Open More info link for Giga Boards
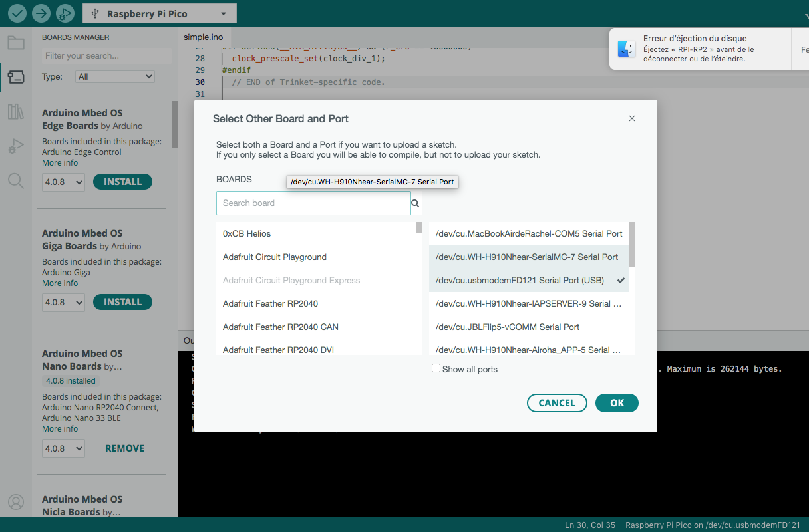 60,283
